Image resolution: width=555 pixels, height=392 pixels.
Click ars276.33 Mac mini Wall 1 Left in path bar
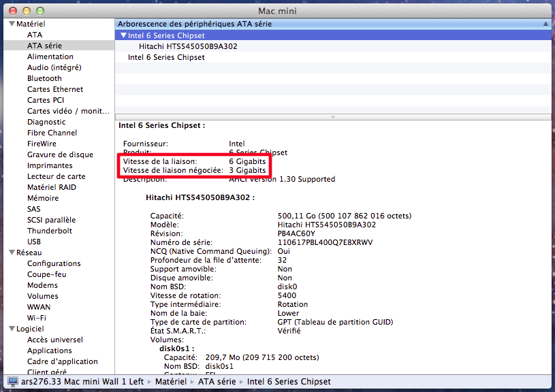click(82, 381)
